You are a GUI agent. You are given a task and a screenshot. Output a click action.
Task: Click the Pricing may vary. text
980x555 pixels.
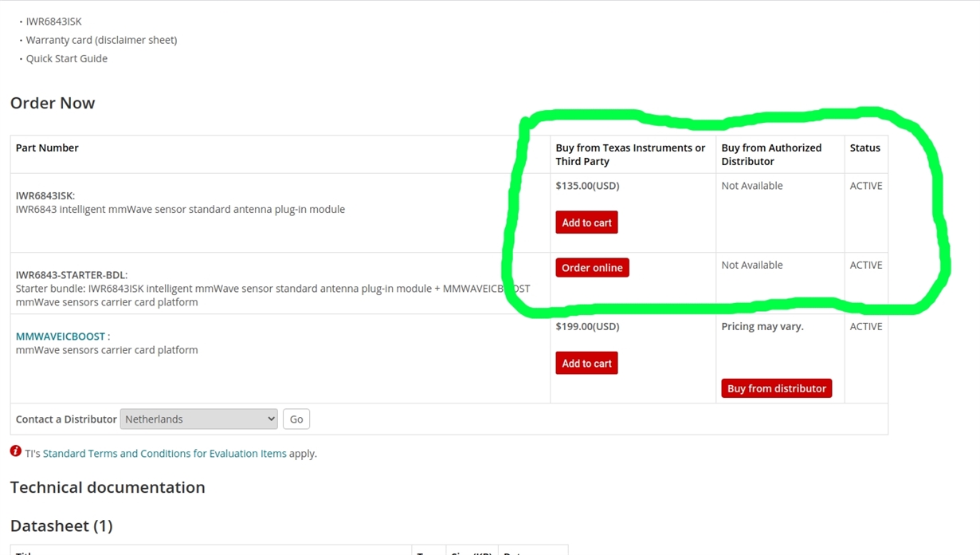click(x=762, y=326)
